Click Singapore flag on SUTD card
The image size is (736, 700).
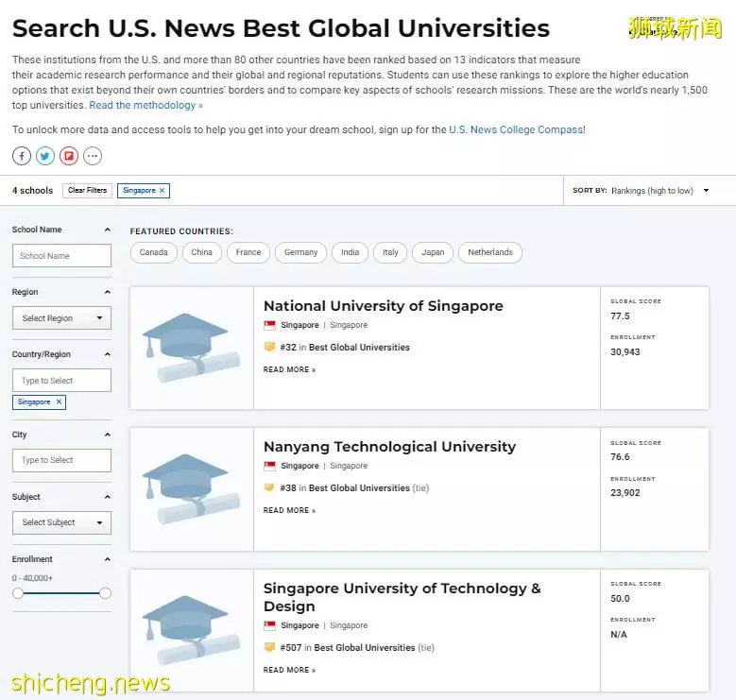270,625
